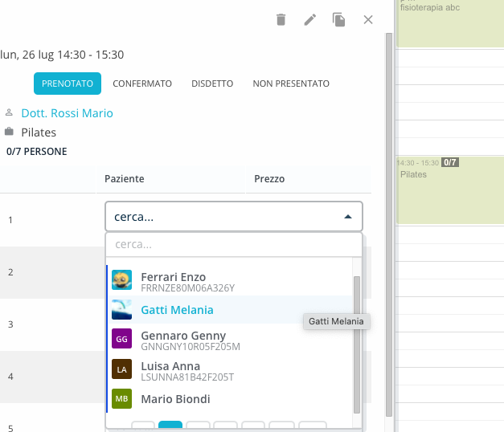
Task: Set status to NON PRESENTATO
Action: point(291,84)
